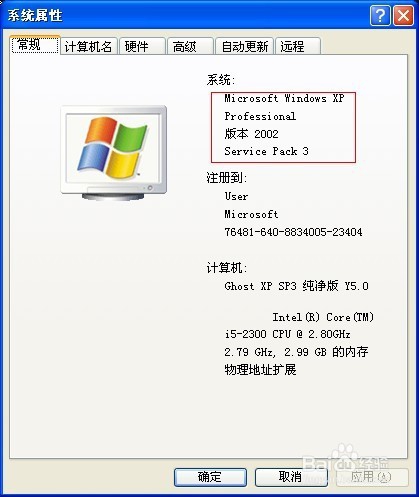The image size is (419, 497).
Task: Go to the 高级 tab
Action: point(190,46)
